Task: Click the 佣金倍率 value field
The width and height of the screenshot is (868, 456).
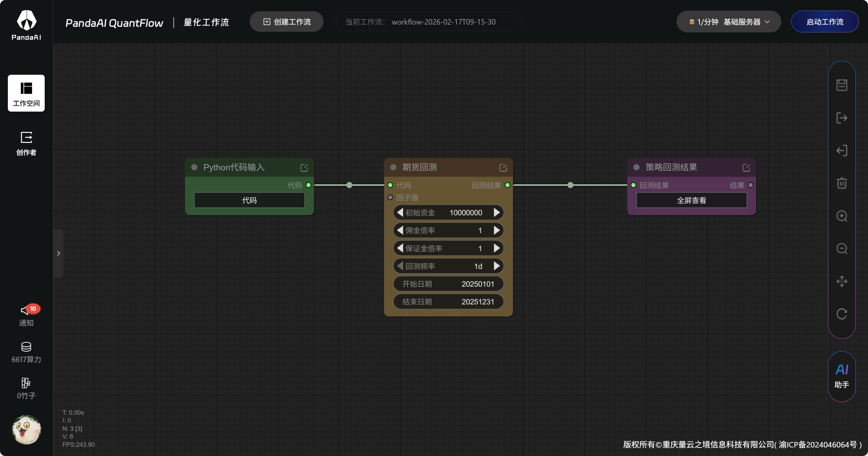Action: 480,230
